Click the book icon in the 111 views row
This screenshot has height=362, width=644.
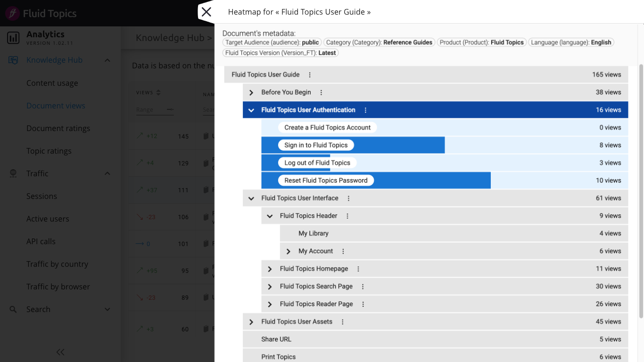pyautogui.click(x=206, y=190)
